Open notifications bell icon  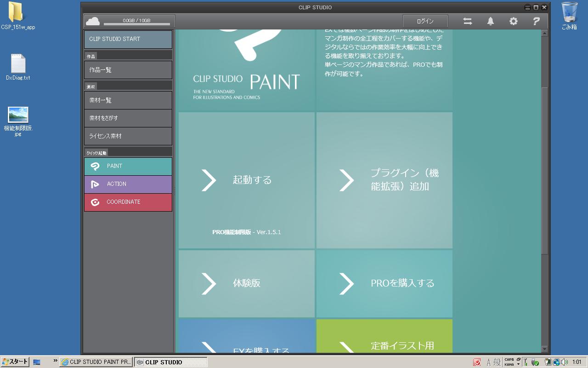tap(491, 21)
